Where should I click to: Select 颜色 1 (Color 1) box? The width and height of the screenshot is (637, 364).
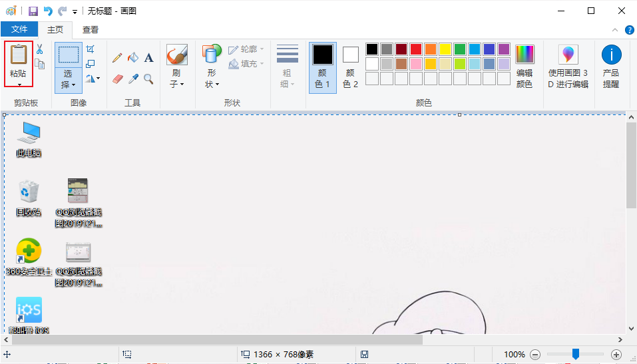coord(323,67)
